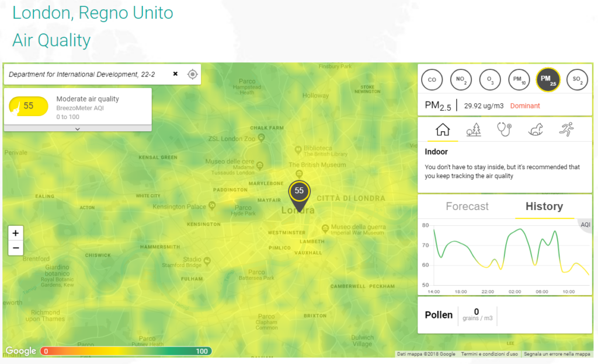
Task: Click the Parco Battersea Park map label
Action: [x=256, y=275]
